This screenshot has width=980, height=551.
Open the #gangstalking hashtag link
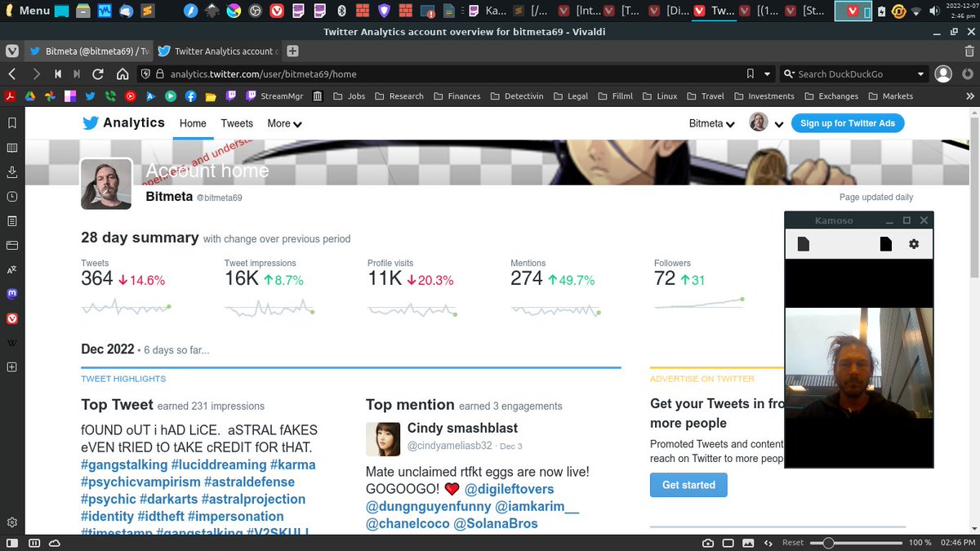[124, 464]
